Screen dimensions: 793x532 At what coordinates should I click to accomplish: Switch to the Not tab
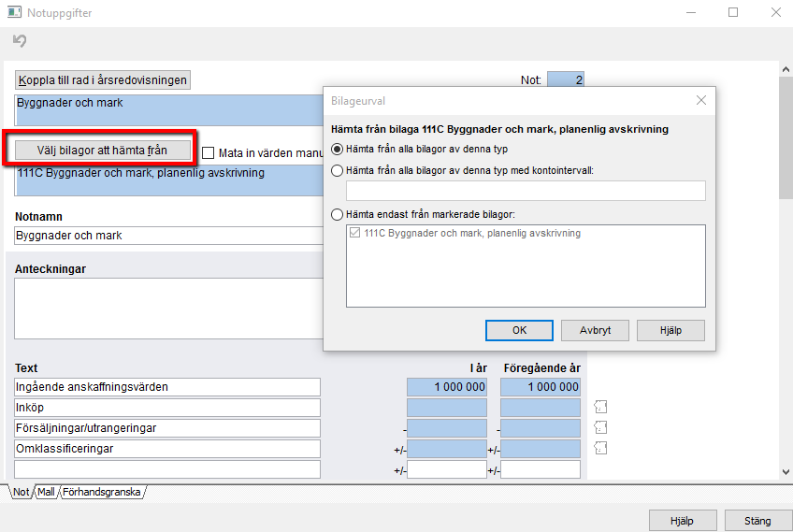[22, 492]
